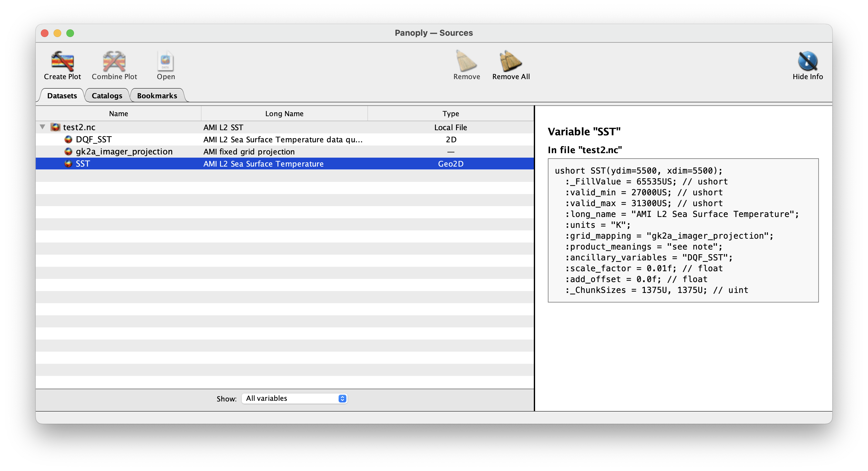Sort by the Long Name column header

pos(284,114)
